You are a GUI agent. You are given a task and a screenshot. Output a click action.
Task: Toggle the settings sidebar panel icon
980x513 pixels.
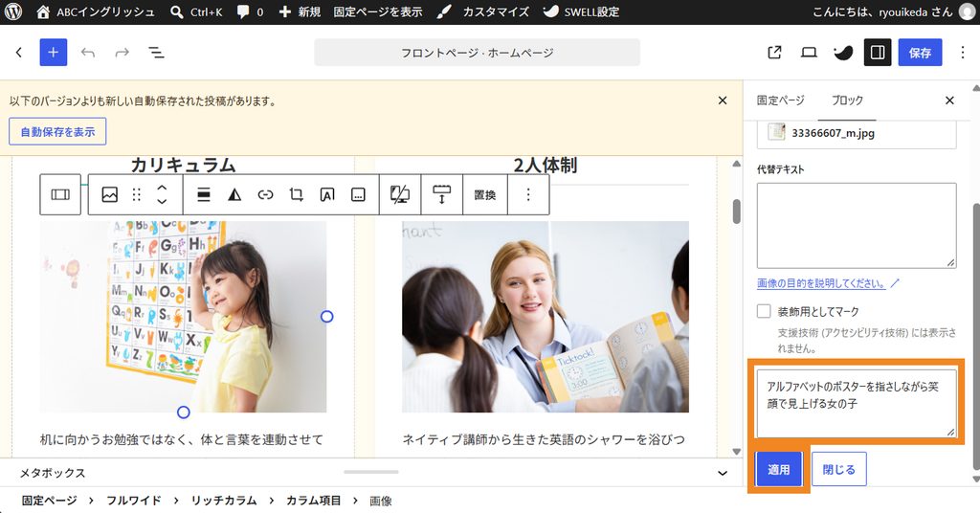pos(878,53)
